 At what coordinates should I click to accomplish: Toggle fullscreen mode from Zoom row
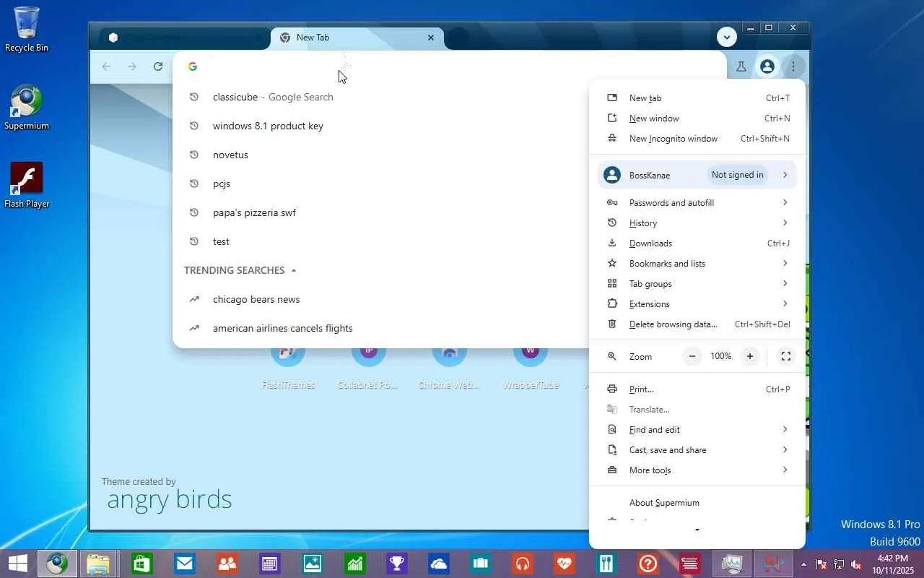point(786,356)
